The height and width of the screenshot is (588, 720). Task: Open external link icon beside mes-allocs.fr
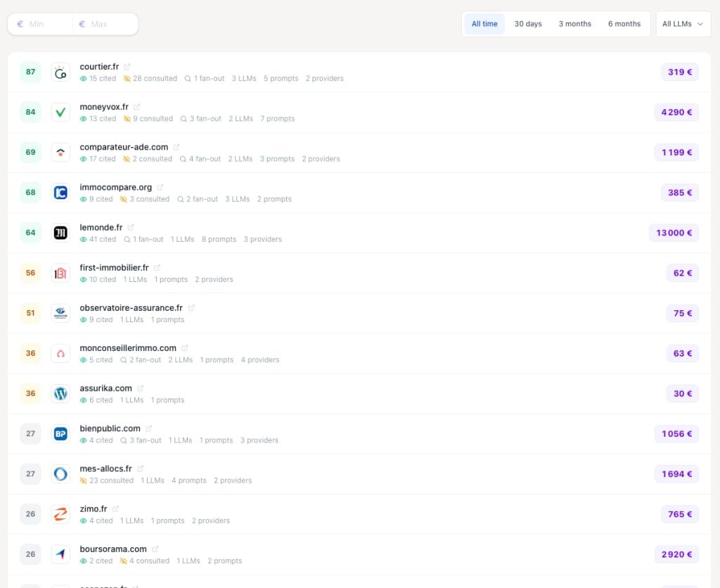tap(140, 468)
